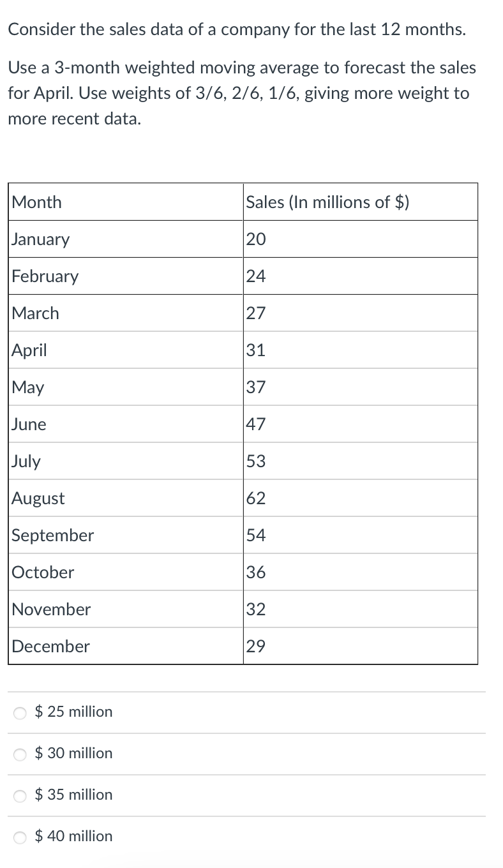This screenshot has width=503, height=868.
Task: Click the Sales (In millions of $) header
Action: (x=360, y=202)
